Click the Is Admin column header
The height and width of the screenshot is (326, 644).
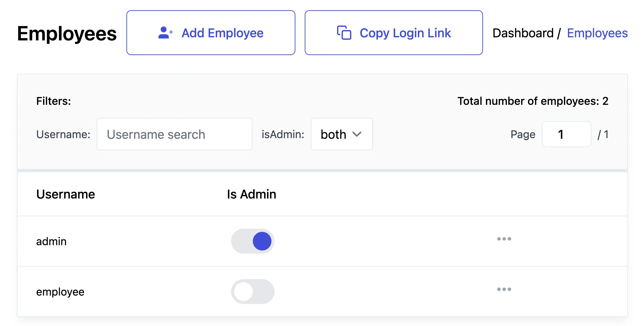[x=251, y=194]
